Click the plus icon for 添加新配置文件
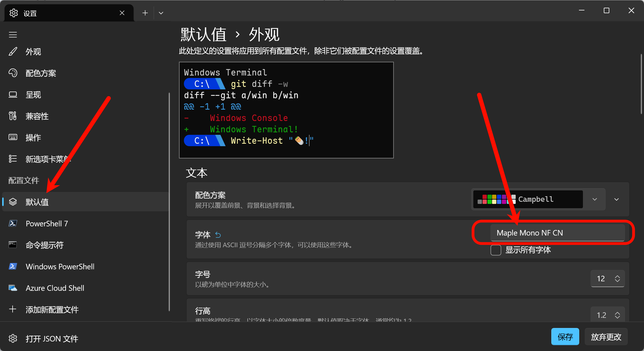This screenshot has width=644, height=351. point(13,309)
